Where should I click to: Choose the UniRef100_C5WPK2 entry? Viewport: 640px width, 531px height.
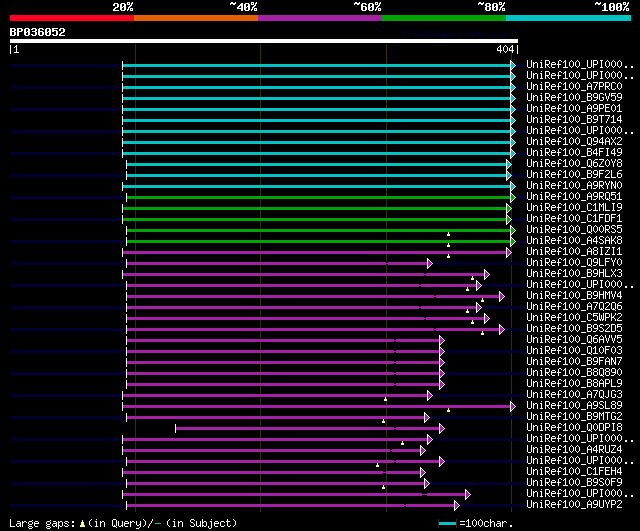[574, 318]
